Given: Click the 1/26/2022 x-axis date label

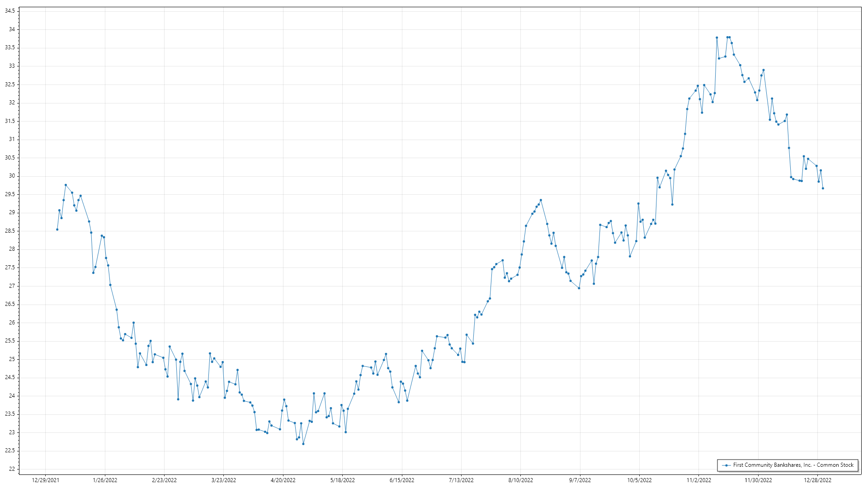Looking at the screenshot, I should (105, 480).
